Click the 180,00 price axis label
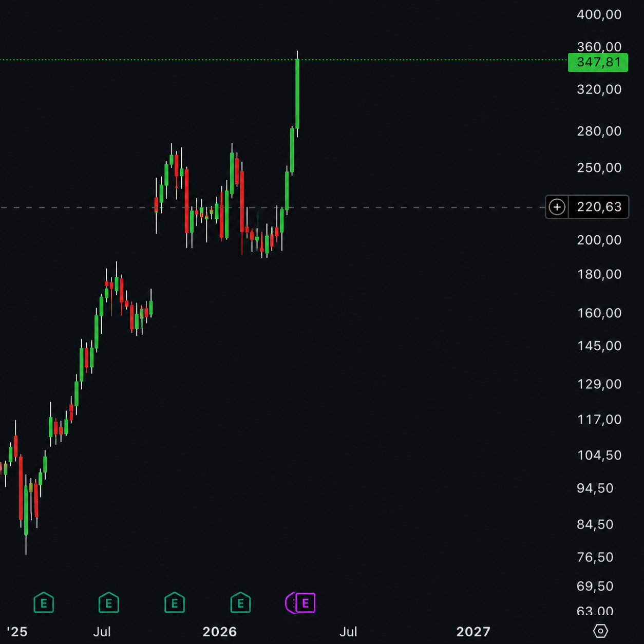 tap(599, 274)
